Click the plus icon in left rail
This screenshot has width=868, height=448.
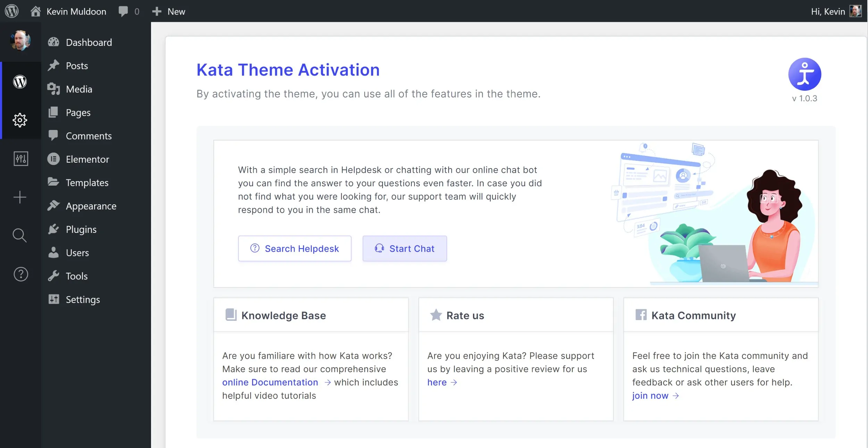point(20,197)
